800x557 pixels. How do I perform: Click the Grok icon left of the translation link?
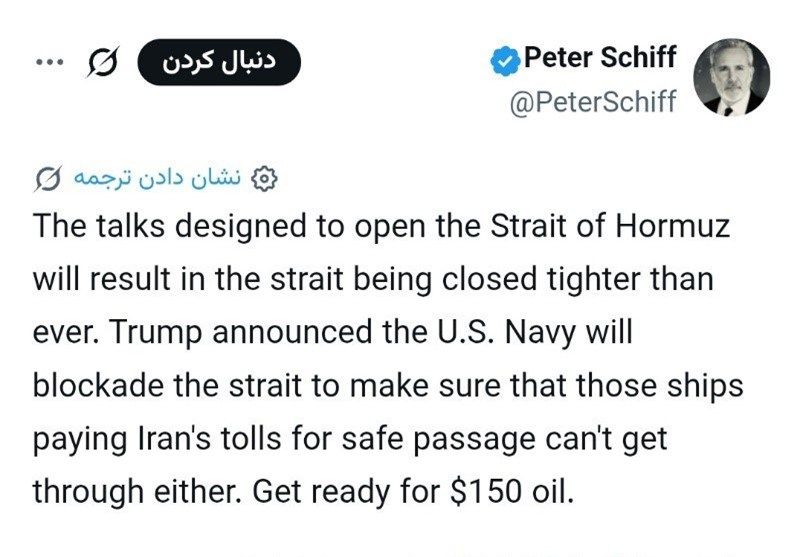46,179
